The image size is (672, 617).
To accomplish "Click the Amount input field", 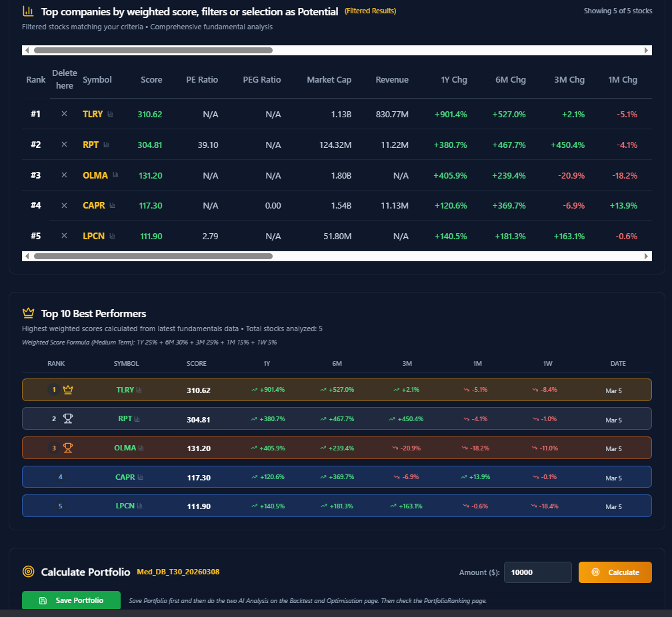I will point(537,572).
